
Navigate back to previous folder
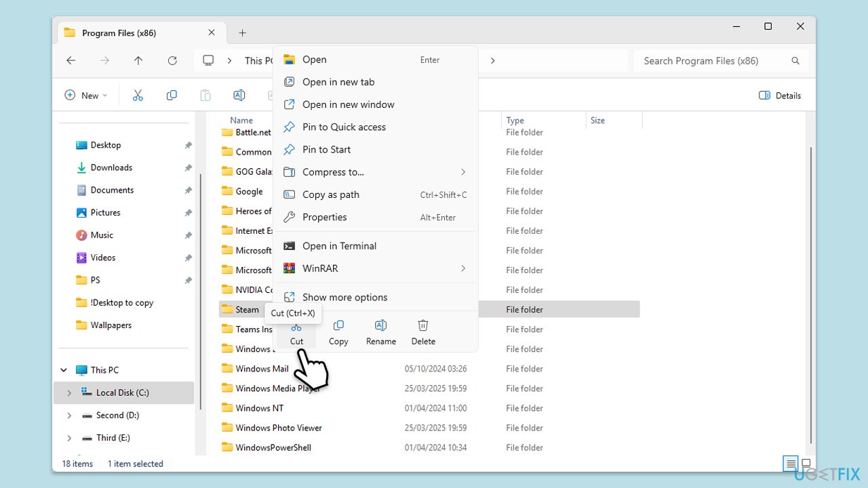coord(71,61)
